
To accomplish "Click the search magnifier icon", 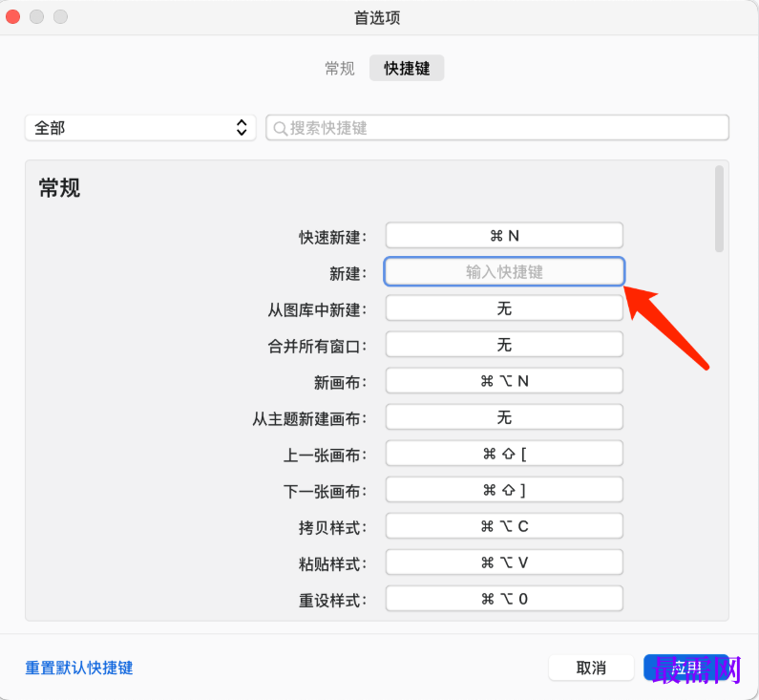I will click(281, 128).
